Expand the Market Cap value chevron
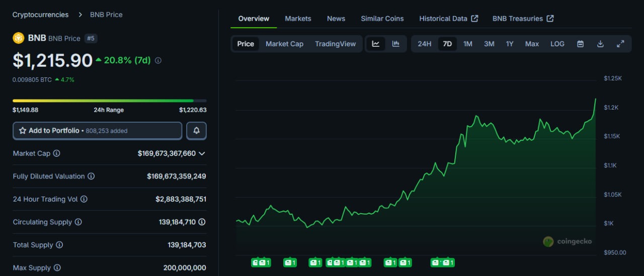This screenshot has height=276, width=644. click(x=202, y=153)
